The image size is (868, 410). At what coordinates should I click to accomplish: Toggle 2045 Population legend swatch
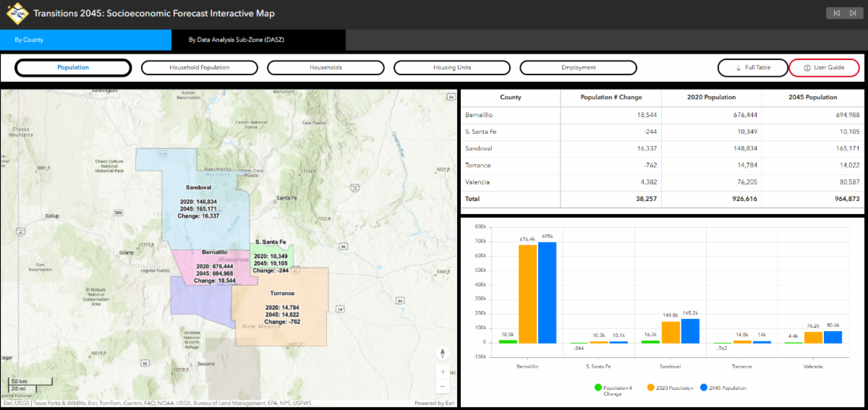tap(703, 388)
